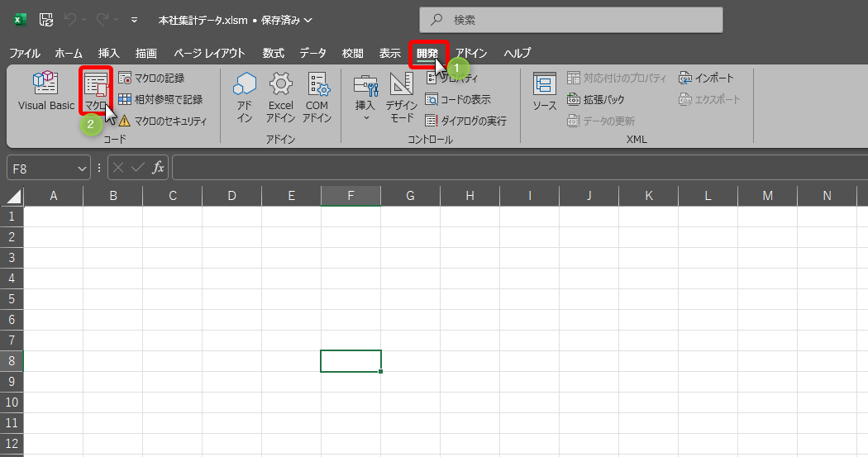The width and height of the screenshot is (868, 457).
Task: Expand the Quick Access Toolbar customize arrow
Action: (134, 20)
